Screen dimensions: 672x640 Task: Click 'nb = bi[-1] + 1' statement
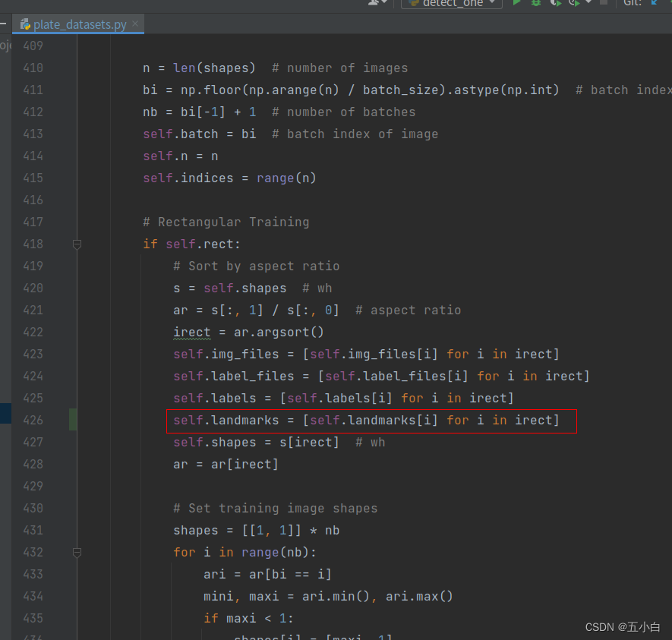(x=199, y=112)
